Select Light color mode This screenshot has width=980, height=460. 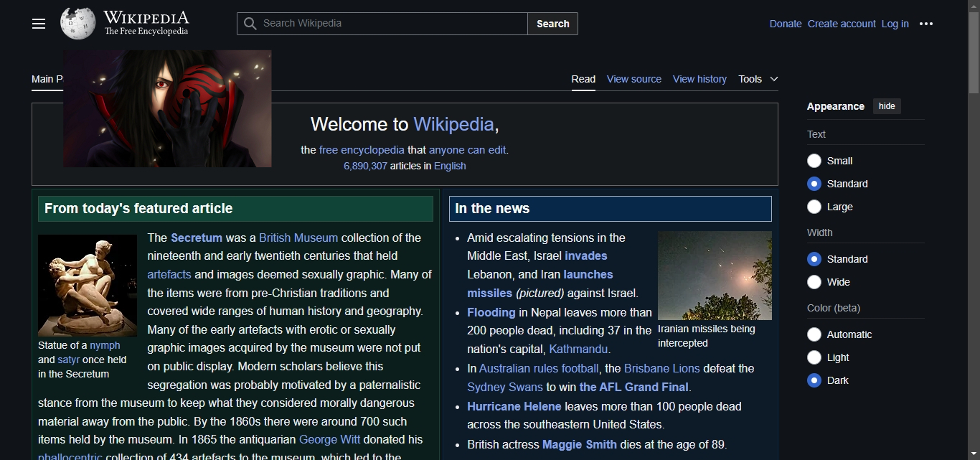(x=814, y=357)
